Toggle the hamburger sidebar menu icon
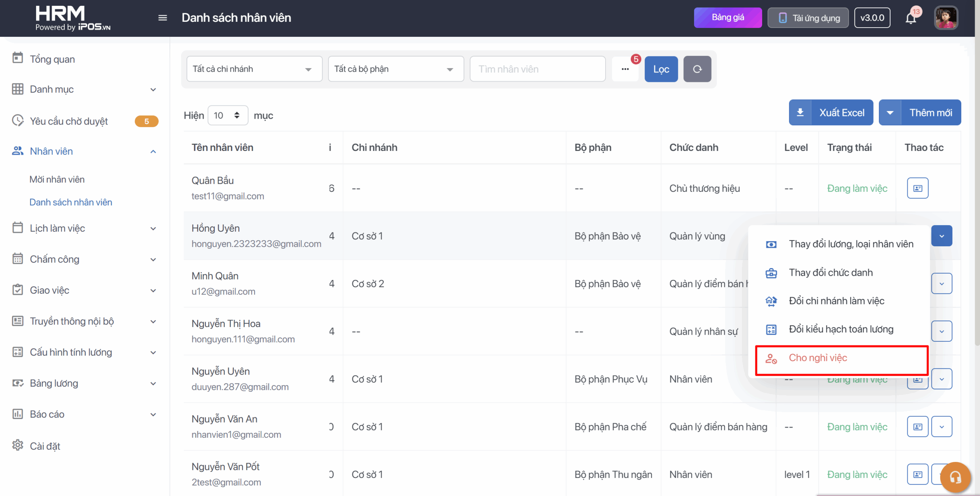The width and height of the screenshot is (980, 496). [163, 18]
